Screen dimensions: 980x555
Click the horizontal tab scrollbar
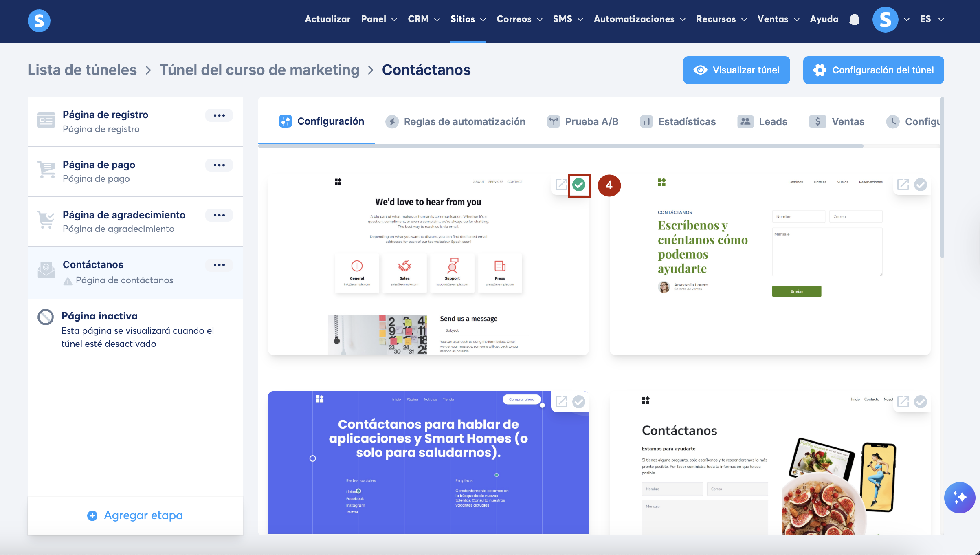click(560, 146)
